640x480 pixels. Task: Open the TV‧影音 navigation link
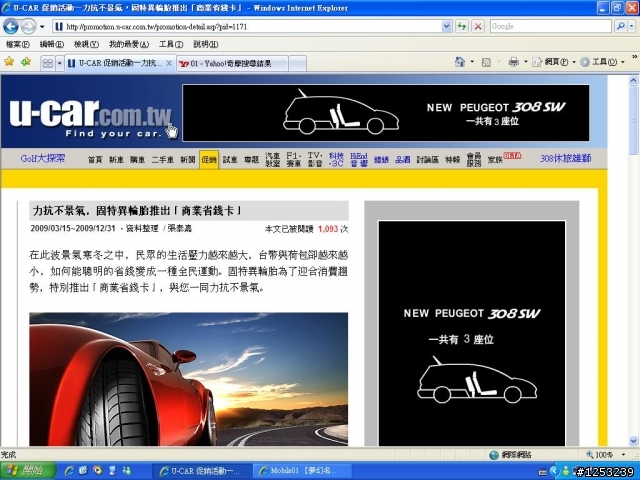point(315,160)
